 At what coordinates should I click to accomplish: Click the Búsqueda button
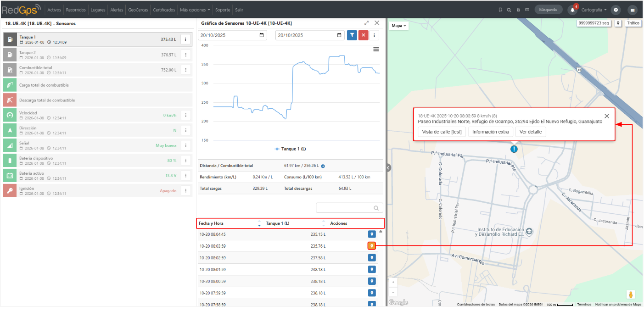click(x=549, y=10)
